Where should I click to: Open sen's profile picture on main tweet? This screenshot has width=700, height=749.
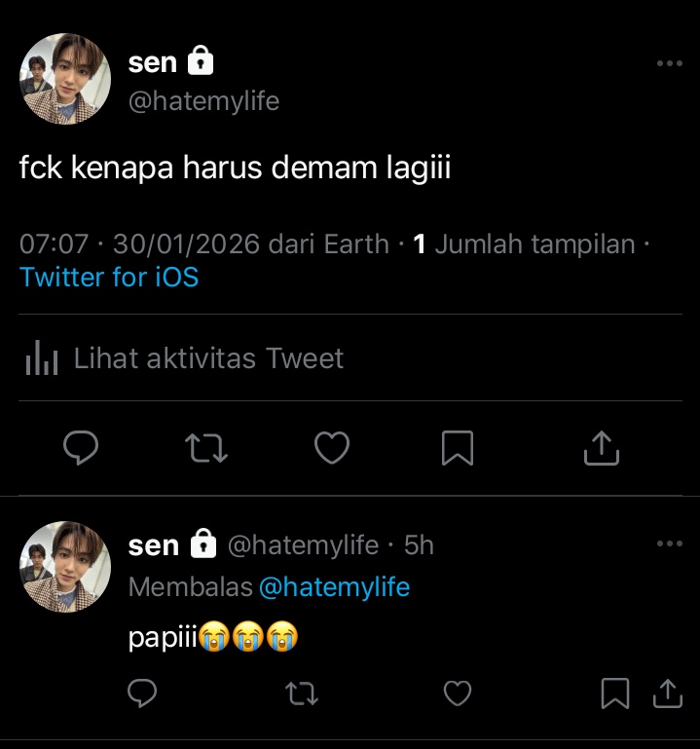(x=65, y=79)
